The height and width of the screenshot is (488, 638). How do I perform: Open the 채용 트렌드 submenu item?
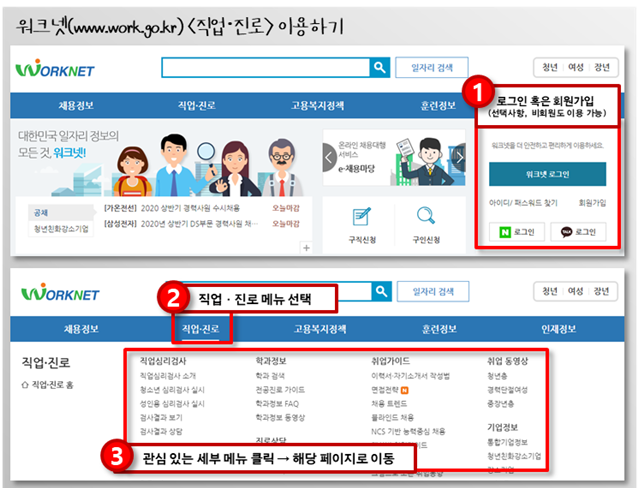coord(389,403)
